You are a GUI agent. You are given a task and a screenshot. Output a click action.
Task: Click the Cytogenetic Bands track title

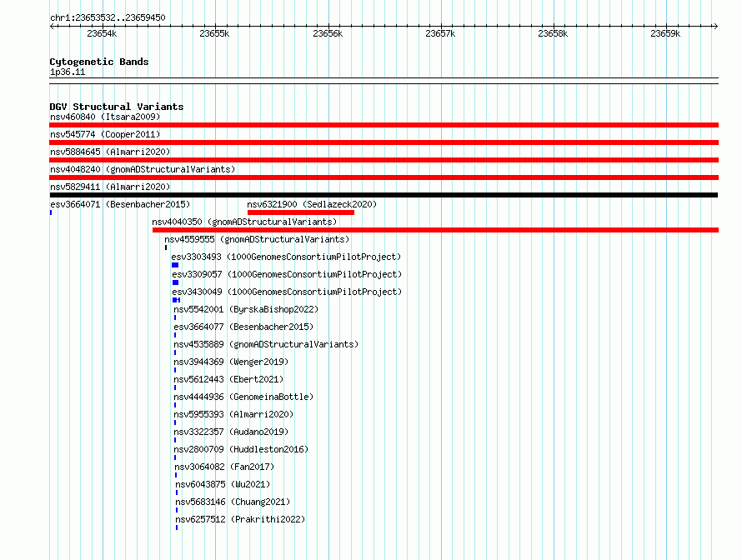pos(99,62)
